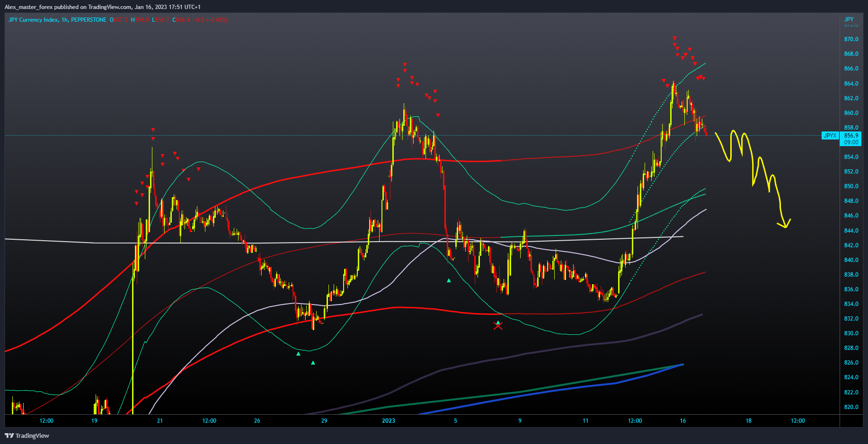
Task: Click the 836.0 price axis label
Action: click(x=851, y=289)
